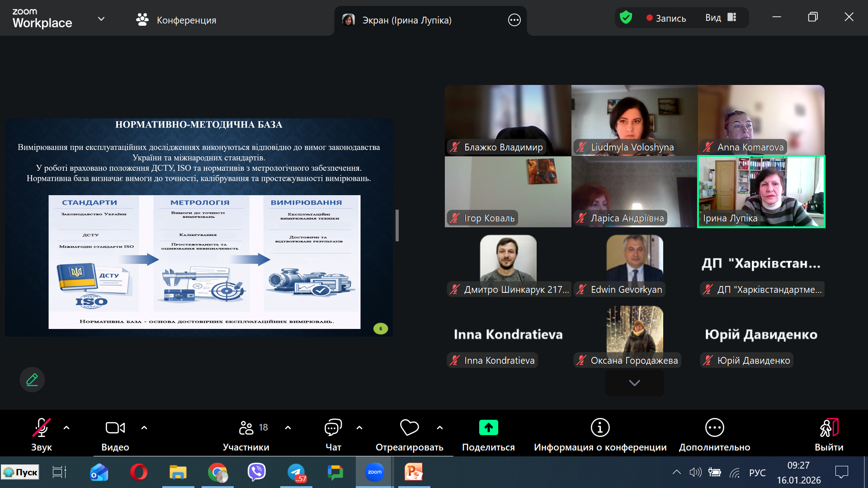Open the Zoom Workplace dropdown menu

pyautogui.click(x=101, y=19)
